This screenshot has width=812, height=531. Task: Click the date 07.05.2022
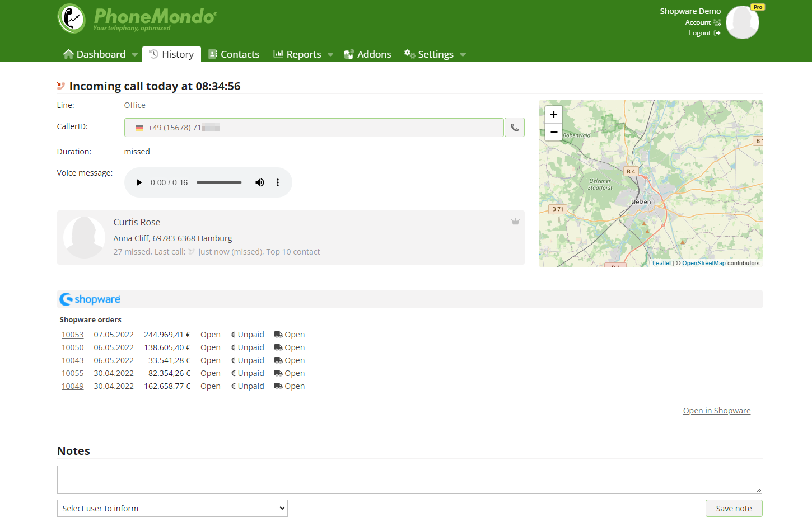click(114, 335)
